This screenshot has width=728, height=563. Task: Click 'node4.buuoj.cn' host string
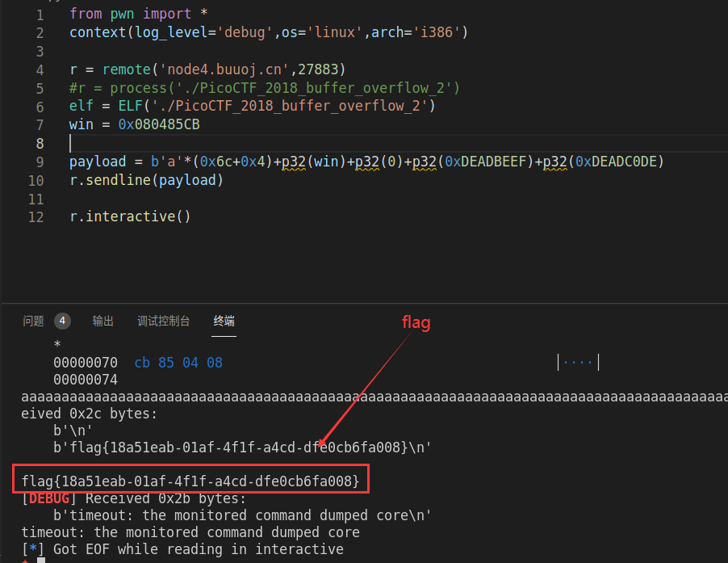(x=224, y=69)
